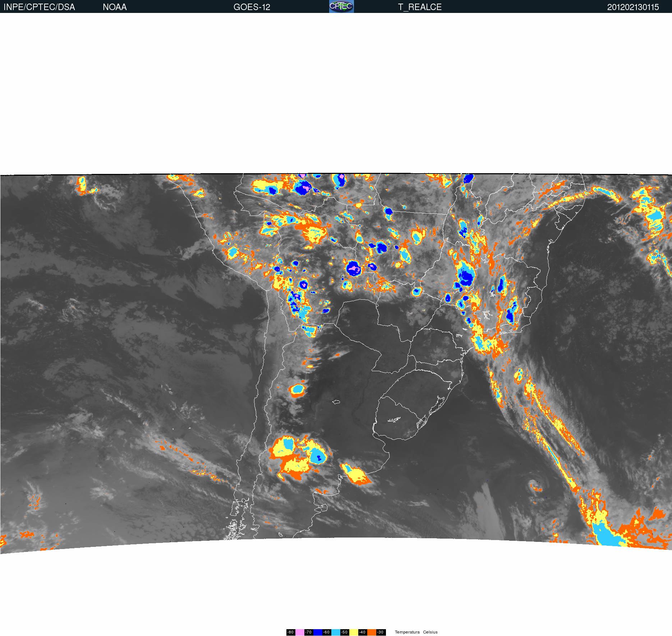
Task: Click the Temperatura legend label
Action: point(407,632)
